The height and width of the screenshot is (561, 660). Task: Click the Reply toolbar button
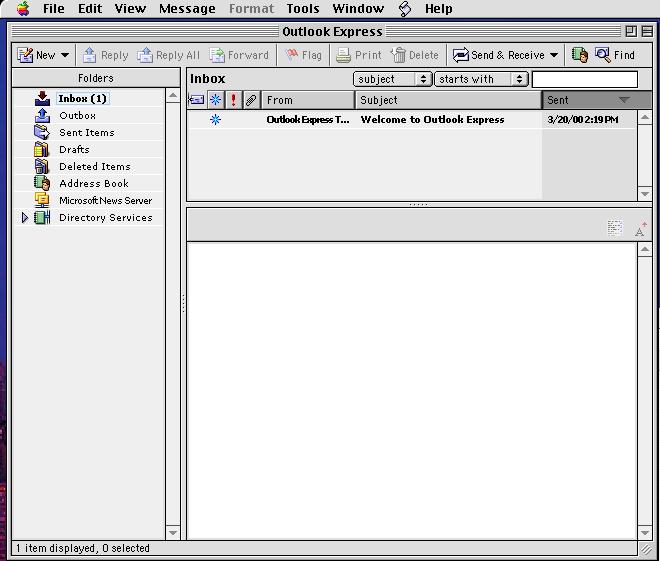click(105, 55)
